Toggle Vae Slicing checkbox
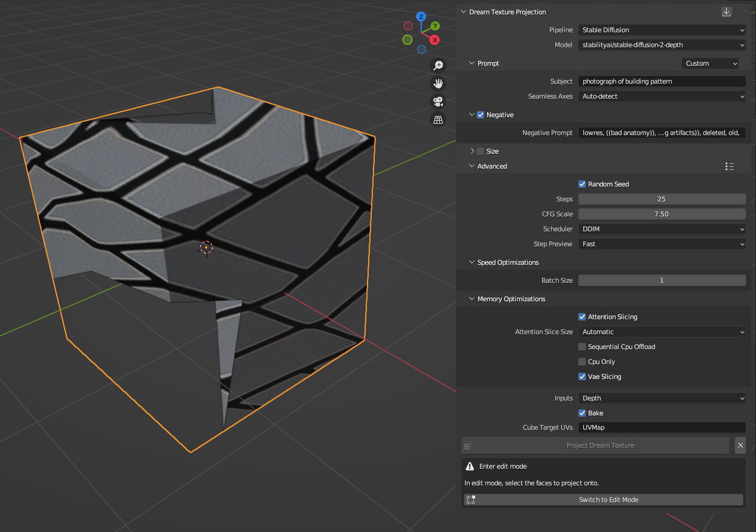Screen dimensions: 756x532 pyautogui.click(x=582, y=377)
